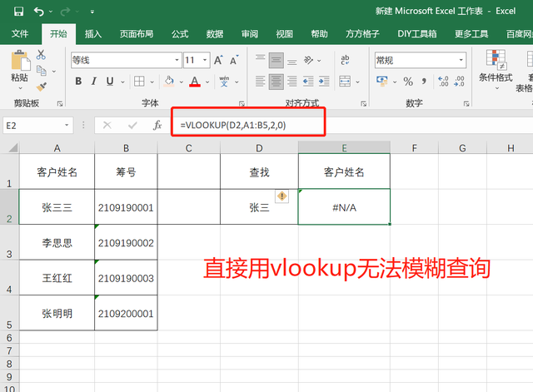Toggle underline formatting
Image resolution: width=533 pixels, height=392 pixels.
(x=109, y=82)
